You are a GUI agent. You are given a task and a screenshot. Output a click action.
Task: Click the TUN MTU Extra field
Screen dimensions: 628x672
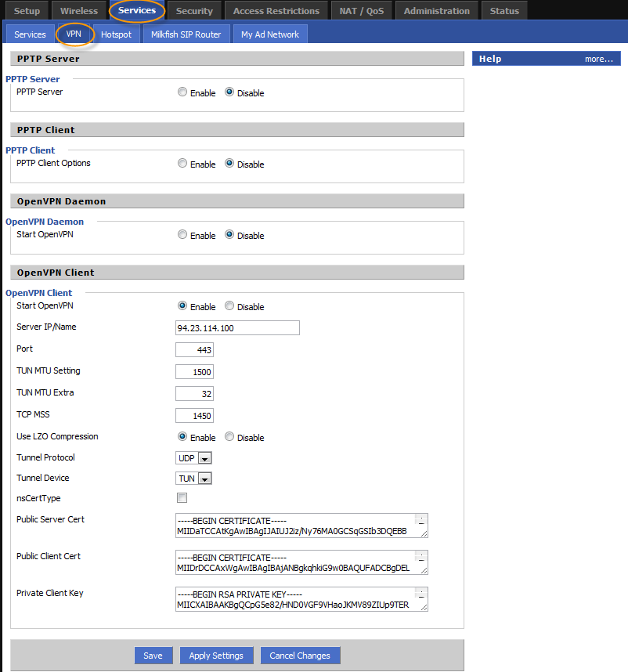(194, 393)
